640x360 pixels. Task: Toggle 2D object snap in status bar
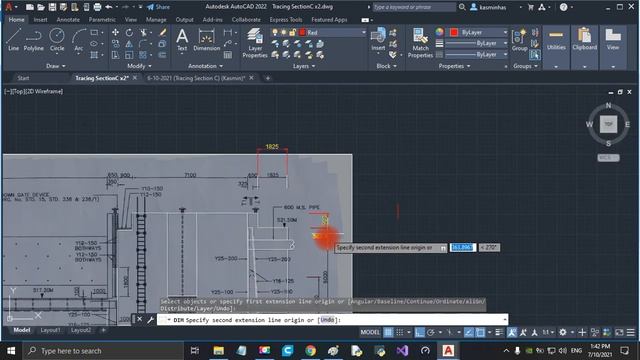pyautogui.click(x=480, y=332)
